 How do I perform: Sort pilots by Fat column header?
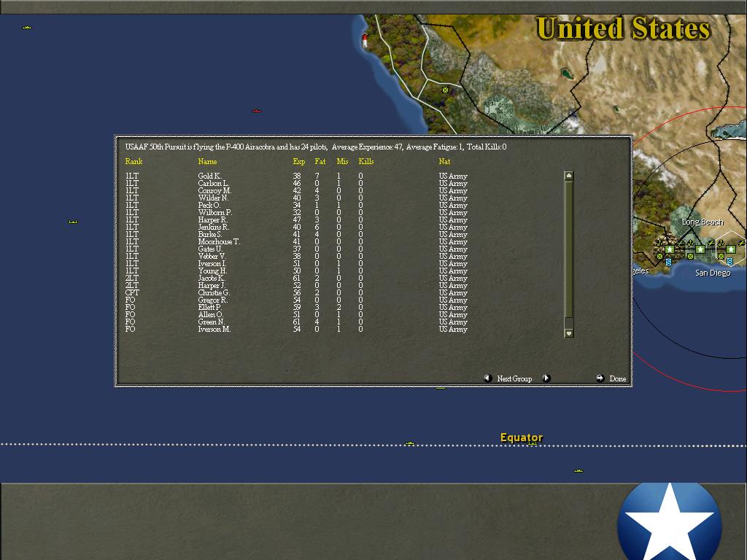pos(320,161)
